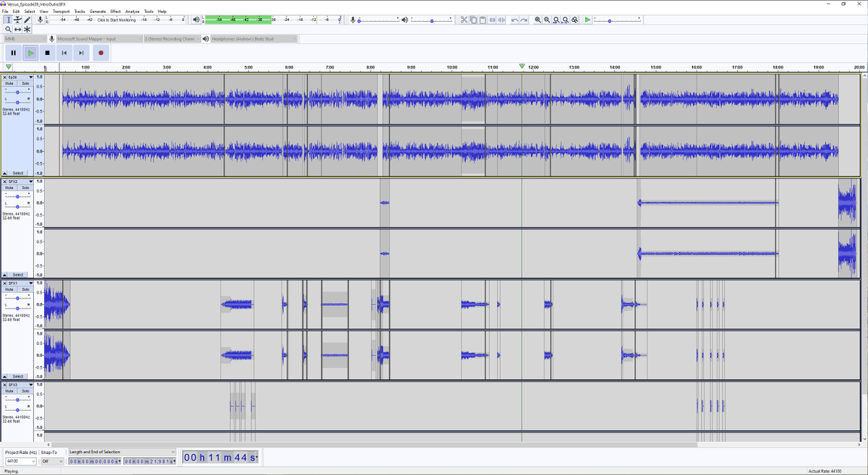The width and height of the screenshot is (868, 475).
Task: Click the recording meter microphone icon
Action: [x=41, y=20]
